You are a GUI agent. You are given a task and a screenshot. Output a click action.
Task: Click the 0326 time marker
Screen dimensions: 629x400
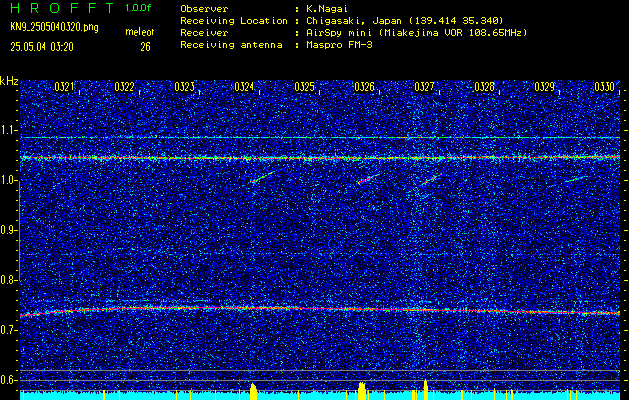coord(364,87)
